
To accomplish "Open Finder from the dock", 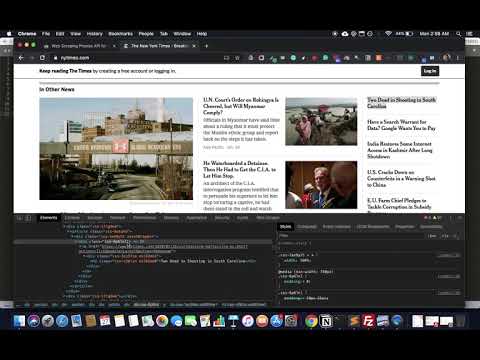I will point(19,321).
